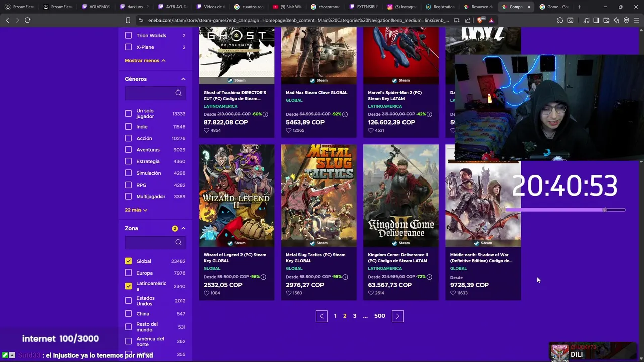The height and width of the screenshot is (362, 644).
Task: Open Brave Wallet icon
Action: pos(606,20)
